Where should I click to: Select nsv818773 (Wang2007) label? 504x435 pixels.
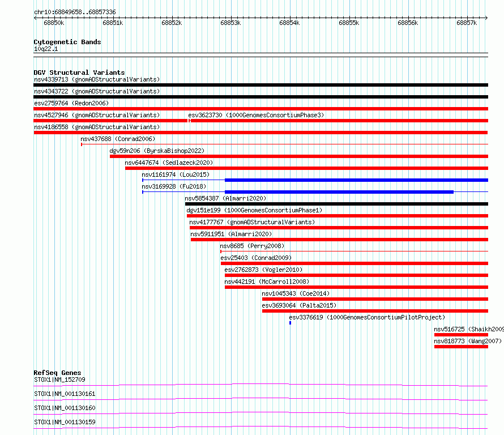coord(468,341)
